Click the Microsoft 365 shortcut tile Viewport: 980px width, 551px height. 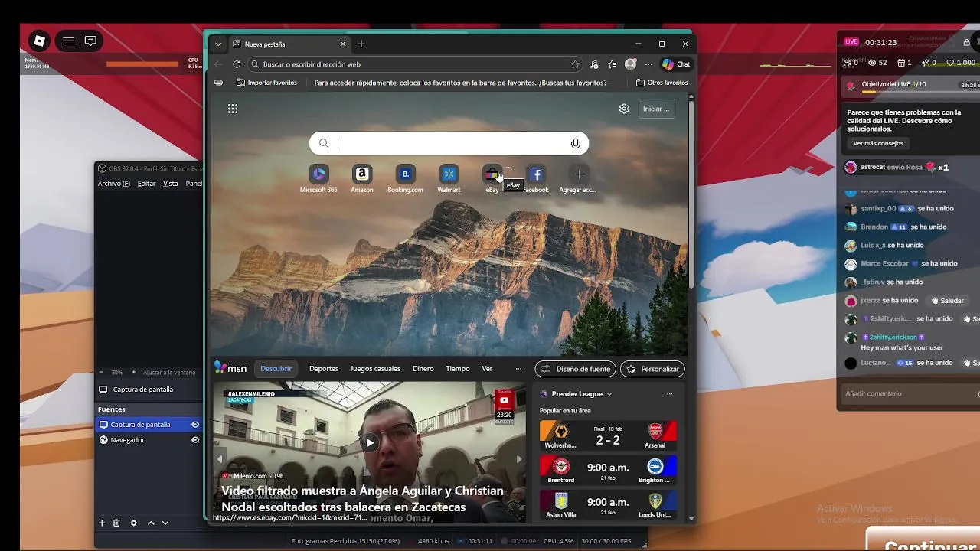(x=318, y=179)
